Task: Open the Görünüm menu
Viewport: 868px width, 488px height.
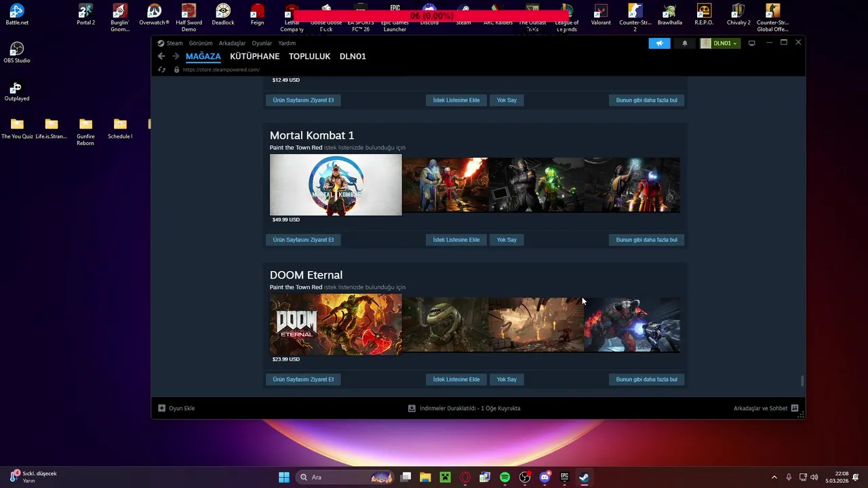Action: [x=201, y=43]
